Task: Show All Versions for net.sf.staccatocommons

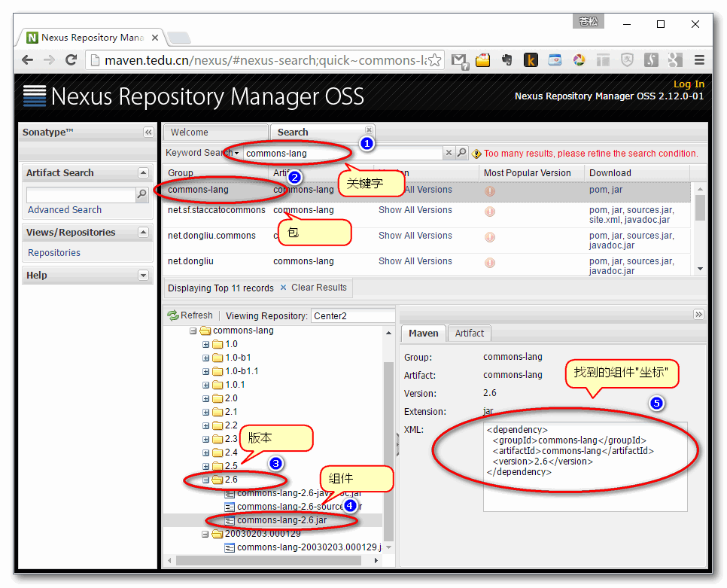Action: tap(415, 210)
